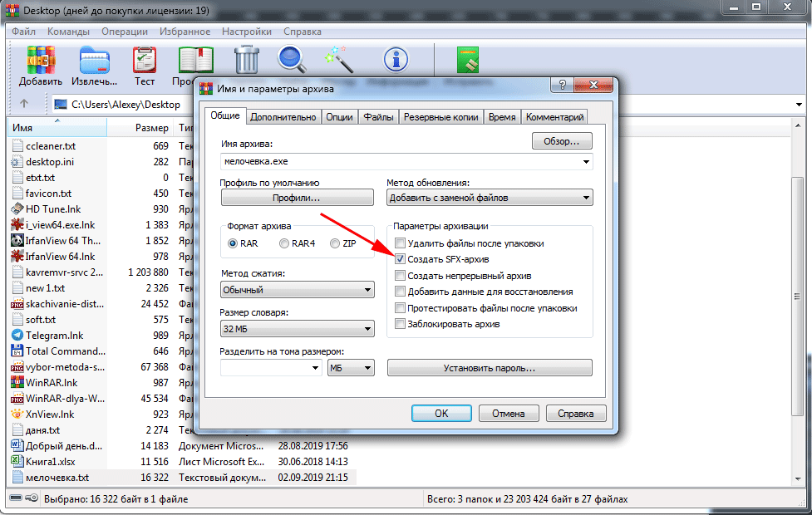
Task: Click the disk icon in status bar
Action: [x=16, y=498]
